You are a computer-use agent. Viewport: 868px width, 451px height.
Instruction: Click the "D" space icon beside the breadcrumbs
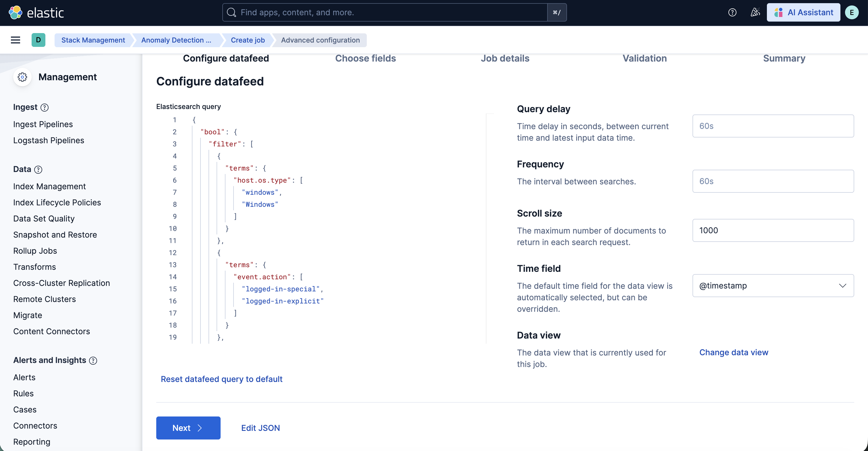[38, 40]
